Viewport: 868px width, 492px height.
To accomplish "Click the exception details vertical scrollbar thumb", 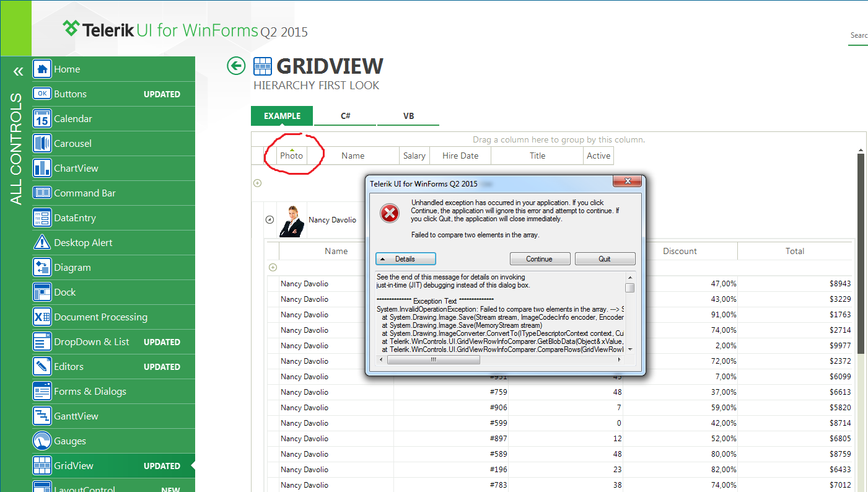I will 629,288.
